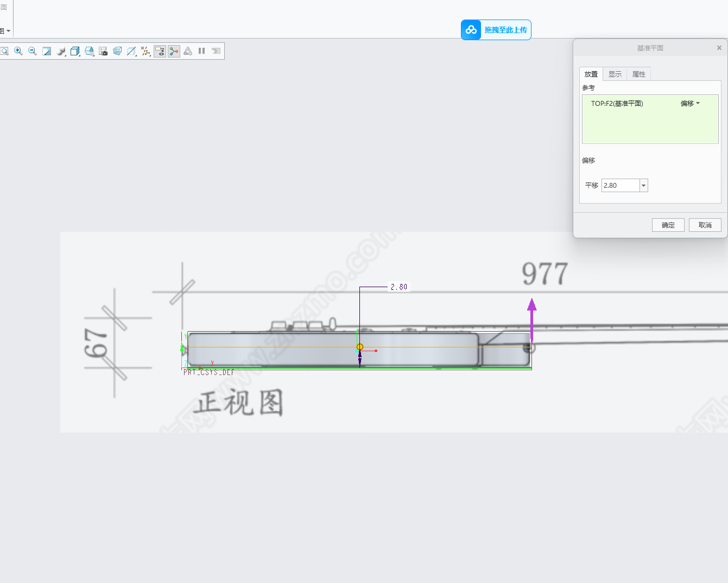Open the saved orientations box icon

tap(75, 51)
